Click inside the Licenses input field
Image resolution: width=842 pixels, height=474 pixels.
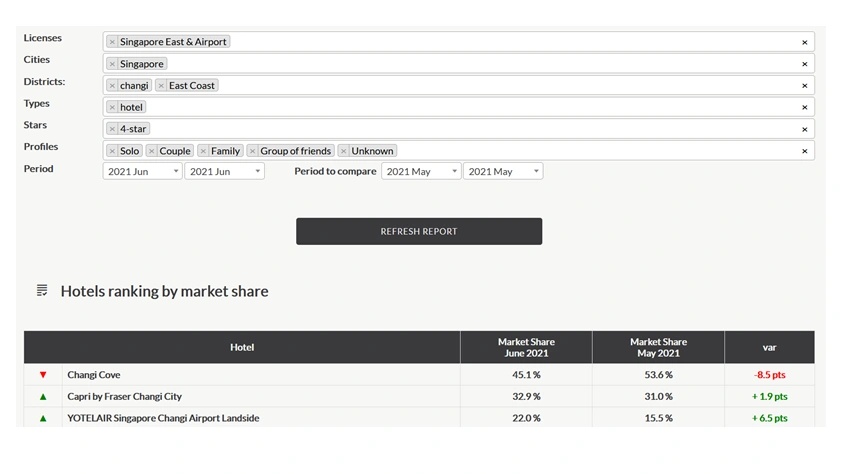500,42
